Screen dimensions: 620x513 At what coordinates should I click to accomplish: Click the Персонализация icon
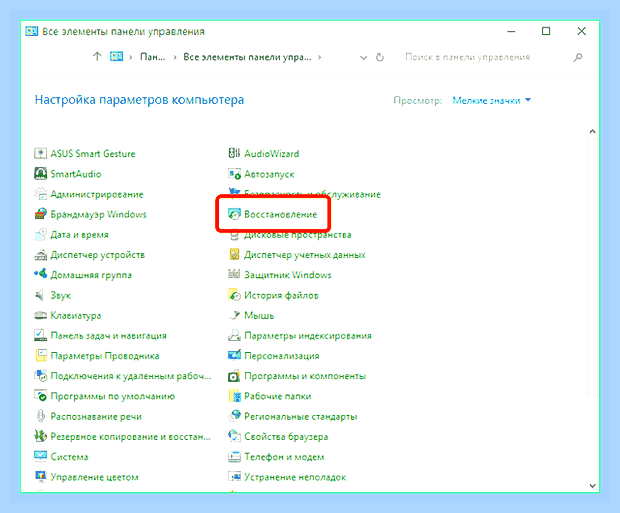point(234,356)
